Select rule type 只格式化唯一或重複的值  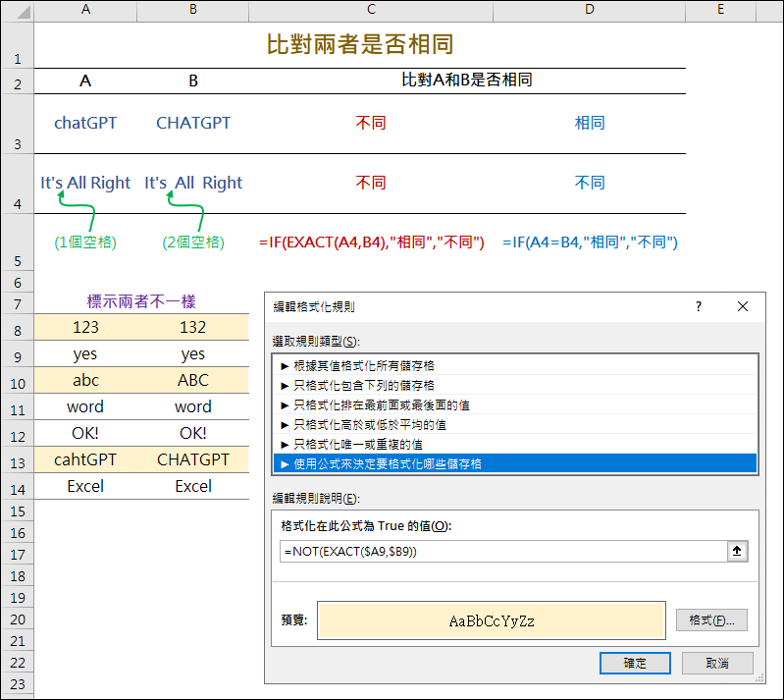tap(515, 444)
